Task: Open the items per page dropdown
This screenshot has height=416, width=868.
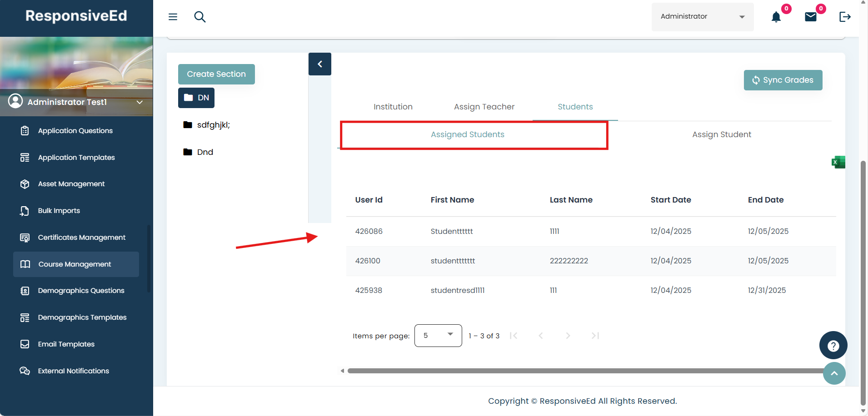Action: pyautogui.click(x=438, y=336)
